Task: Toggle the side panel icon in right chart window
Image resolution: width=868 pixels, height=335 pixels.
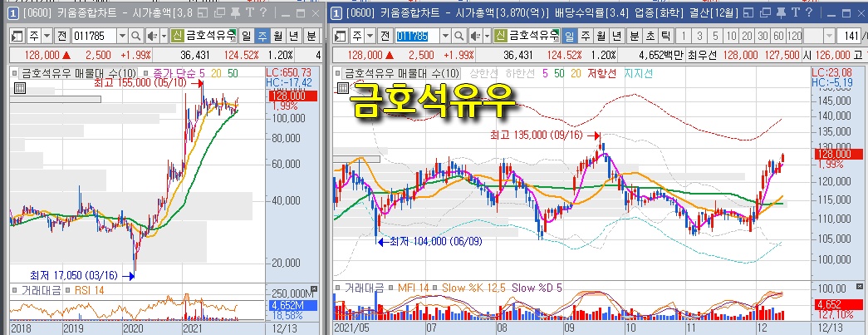Action: coord(341,37)
